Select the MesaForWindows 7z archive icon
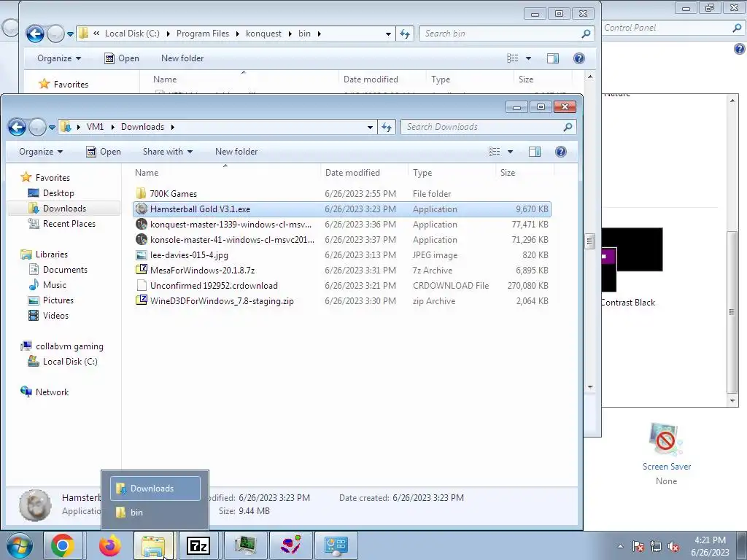 point(142,270)
